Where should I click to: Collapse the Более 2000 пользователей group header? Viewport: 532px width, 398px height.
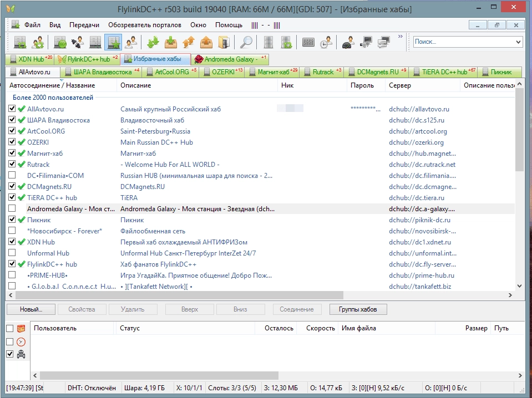pos(53,98)
